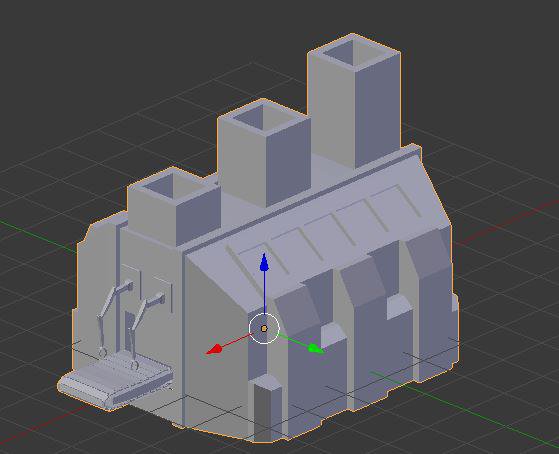Click the white circle at the gizmo center
The width and height of the screenshot is (559, 454).
[264, 328]
